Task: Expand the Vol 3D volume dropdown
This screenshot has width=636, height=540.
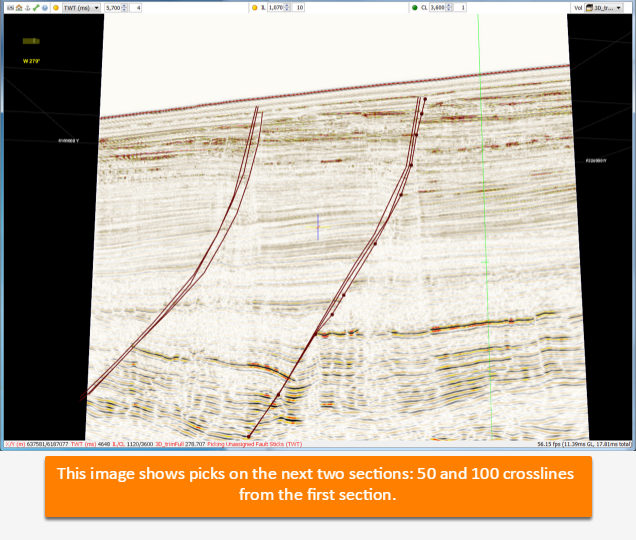Action: [604, 8]
